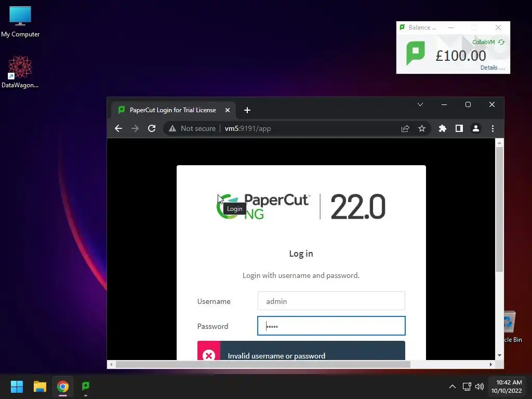Viewport: 532px width, 399px height.
Task: Click the PaperCut client taskbar icon
Action: pos(86,387)
